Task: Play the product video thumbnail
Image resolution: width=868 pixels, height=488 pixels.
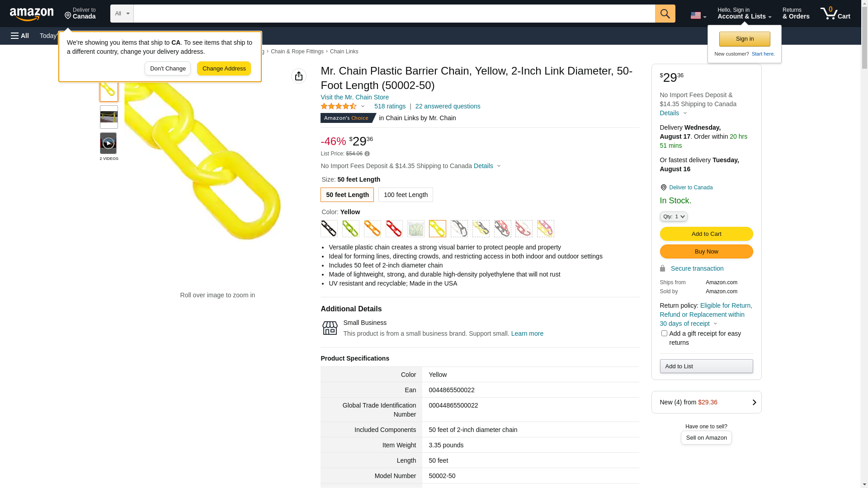Action: point(108,143)
